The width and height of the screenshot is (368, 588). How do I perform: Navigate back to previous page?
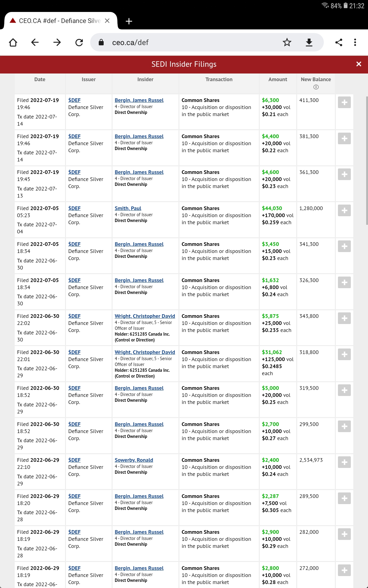point(35,42)
